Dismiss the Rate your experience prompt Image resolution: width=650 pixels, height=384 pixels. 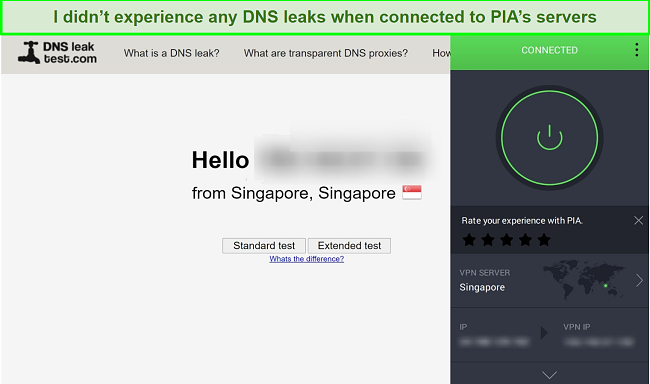(638, 221)
